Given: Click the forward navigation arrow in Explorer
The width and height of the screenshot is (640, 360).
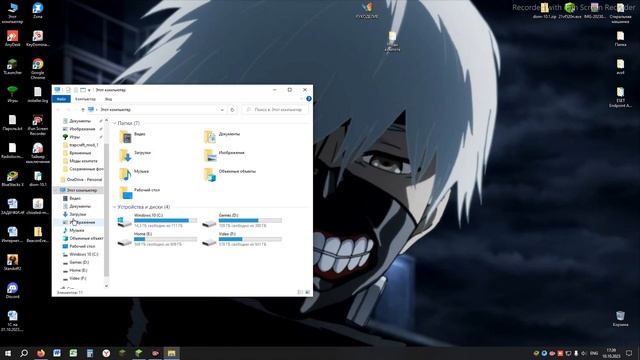Looking at the screenshot, I should pos(68,110).
